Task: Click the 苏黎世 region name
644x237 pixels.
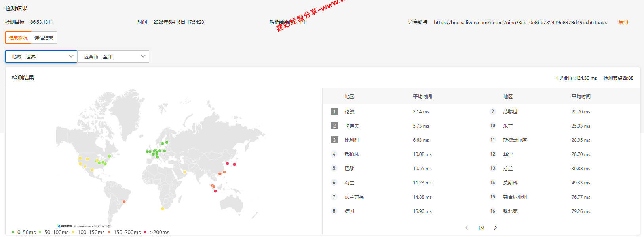Action: click(510, 112)
